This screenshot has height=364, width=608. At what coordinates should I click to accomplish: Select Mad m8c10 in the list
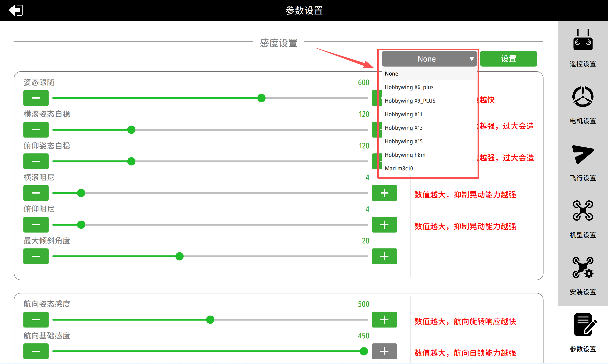pos(399,169)
